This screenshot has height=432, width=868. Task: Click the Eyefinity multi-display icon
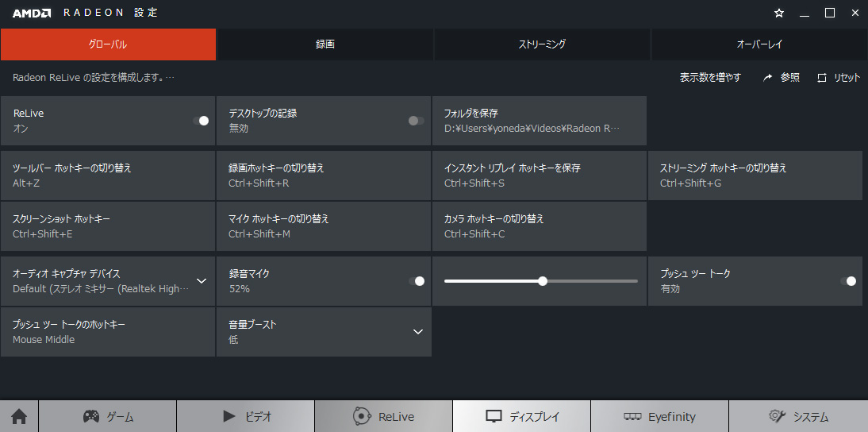(632, 416)
